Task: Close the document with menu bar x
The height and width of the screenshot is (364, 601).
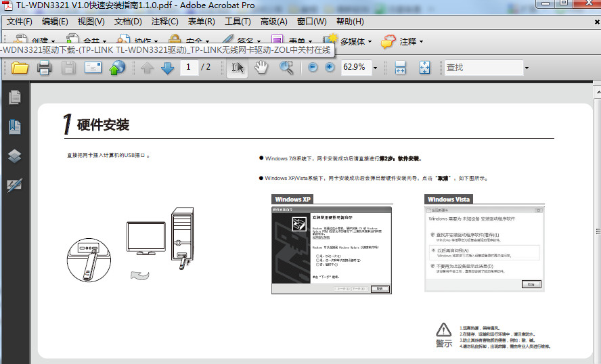Action: [597, 22]
